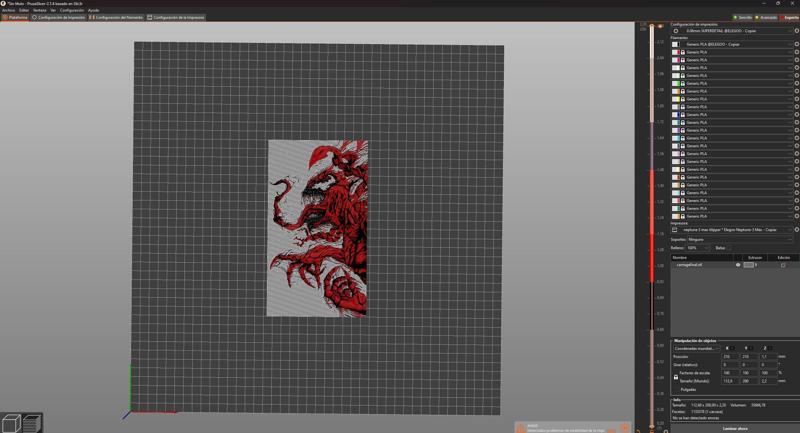The height and width of the screenshot is (433, 800).
Task: Click the scale factor lock icon
Action: click(676, 377)
